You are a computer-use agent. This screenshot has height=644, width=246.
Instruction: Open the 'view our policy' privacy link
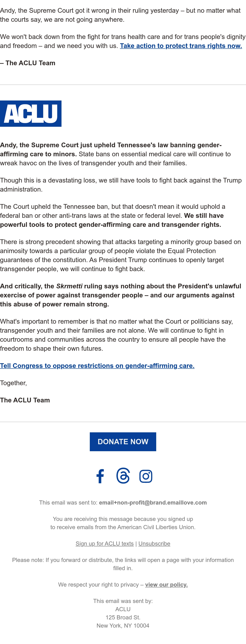[x=166, y=585]
